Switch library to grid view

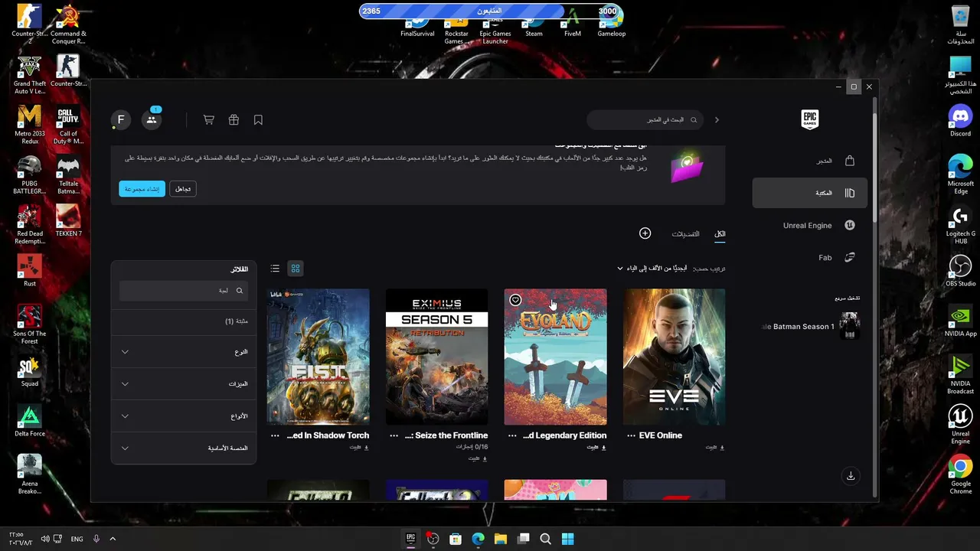click(296, 269)
